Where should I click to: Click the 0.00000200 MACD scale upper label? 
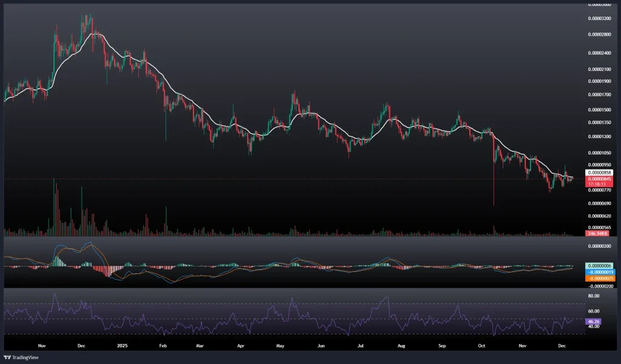599,247
